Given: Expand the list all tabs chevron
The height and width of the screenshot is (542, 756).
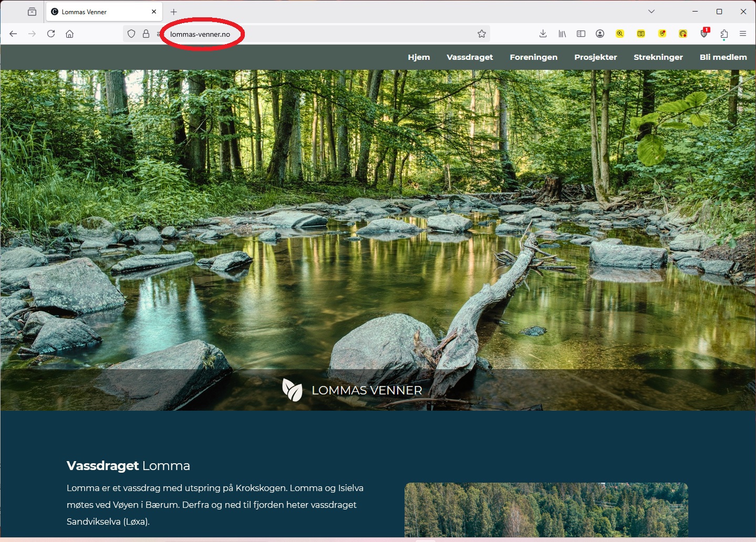Looking at the screenshot, I should (651, 12).
